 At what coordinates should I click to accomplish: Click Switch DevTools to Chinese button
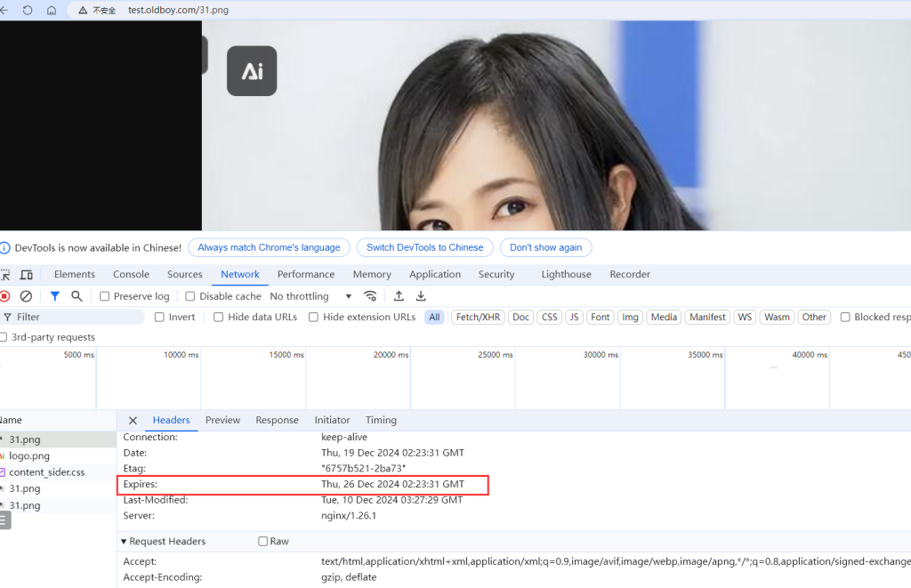click(x=424, y=247)
